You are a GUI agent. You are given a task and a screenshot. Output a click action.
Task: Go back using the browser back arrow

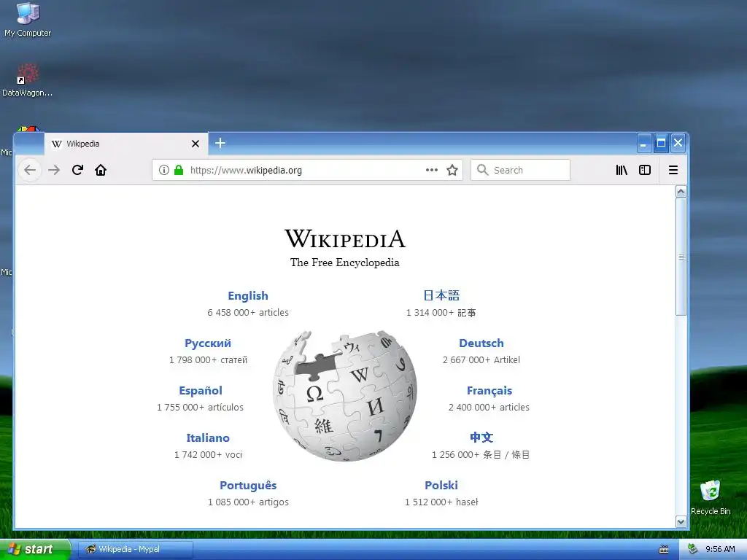point(30,170)
